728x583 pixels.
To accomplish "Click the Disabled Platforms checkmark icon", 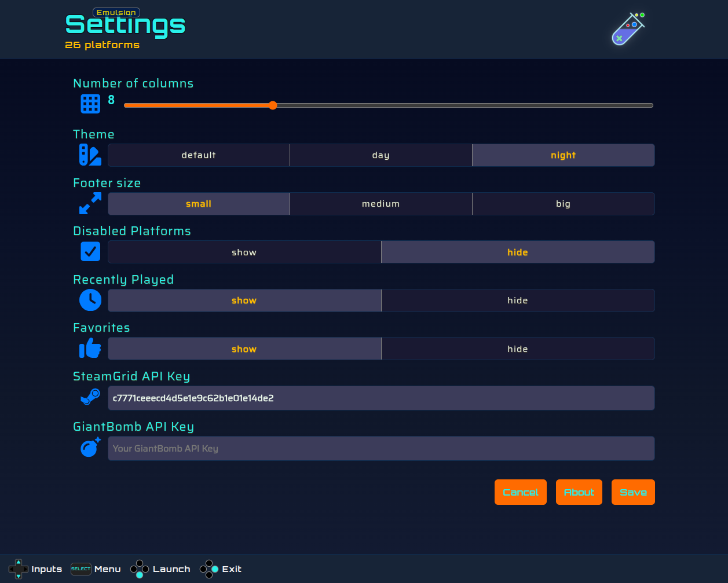I will tap(90, 251).
